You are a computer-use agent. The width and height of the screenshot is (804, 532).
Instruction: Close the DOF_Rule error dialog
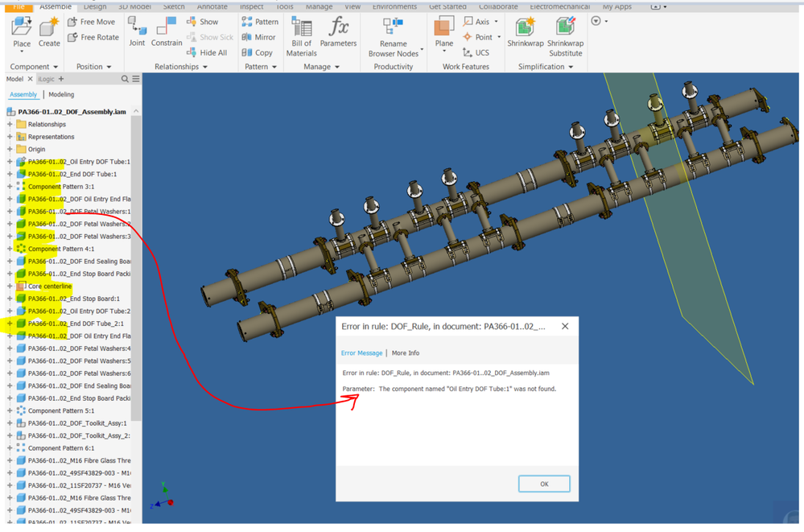[x=564, y=326]
